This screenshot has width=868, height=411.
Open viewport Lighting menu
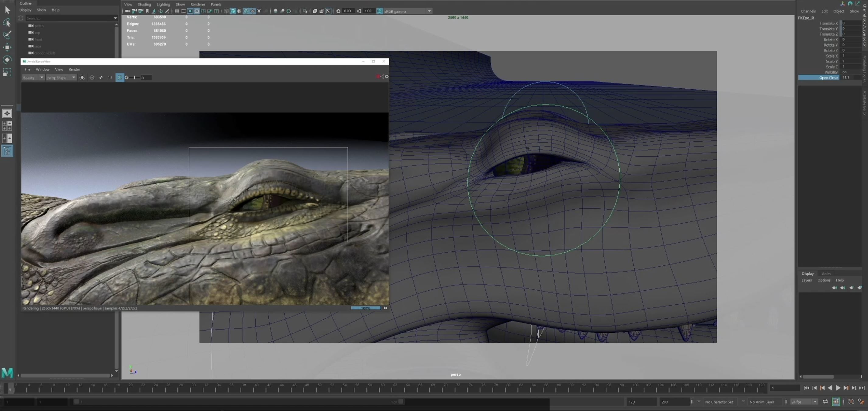coord(163,4)
